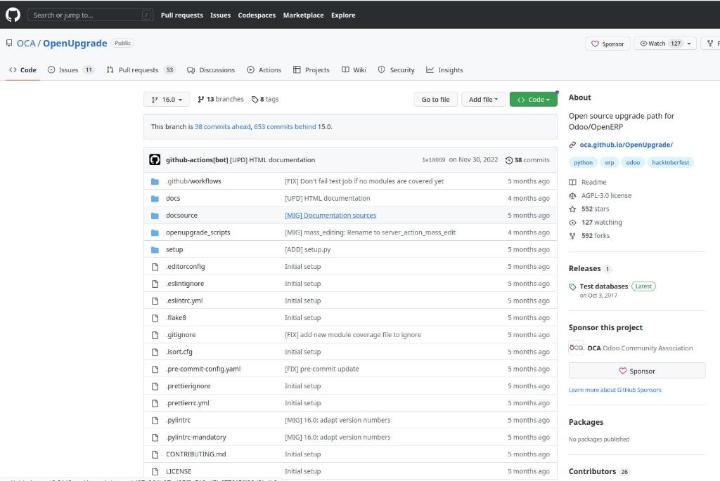The height and width of the screenshot is (481, 720).
Task: Click the LICENSE file icon
Action: point(155,471)
